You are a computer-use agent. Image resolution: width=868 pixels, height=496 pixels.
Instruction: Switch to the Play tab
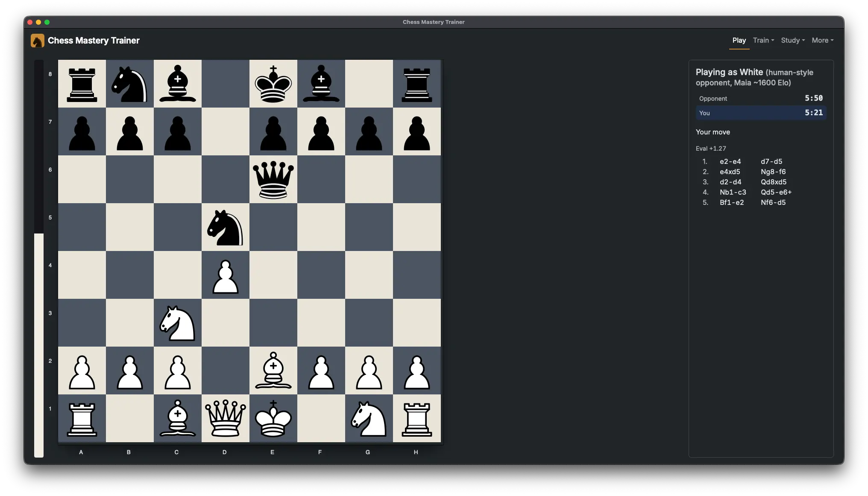pyautogui.click(x=739, y=40)
